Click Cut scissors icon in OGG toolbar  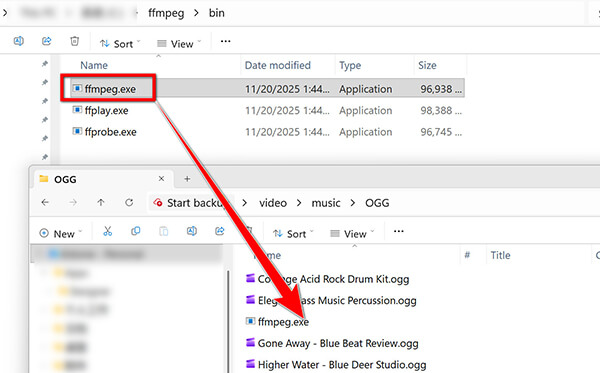(108, 231)
